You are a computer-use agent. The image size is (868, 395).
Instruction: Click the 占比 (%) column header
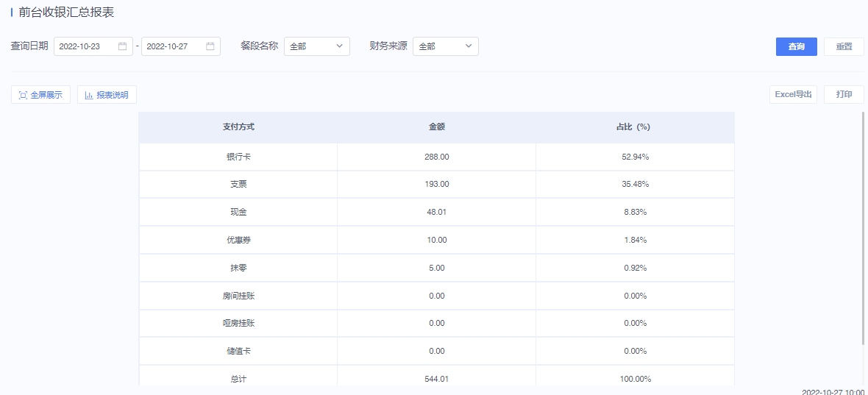point(635,127)
